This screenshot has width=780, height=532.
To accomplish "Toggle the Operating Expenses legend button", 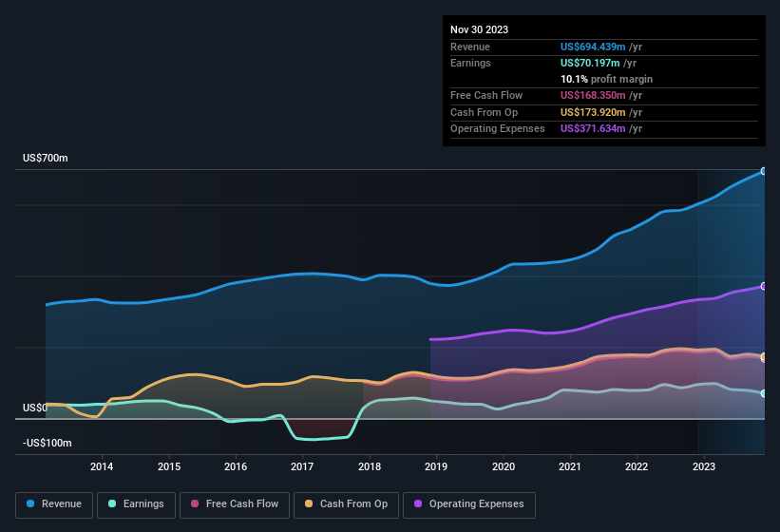I will 468,504.
